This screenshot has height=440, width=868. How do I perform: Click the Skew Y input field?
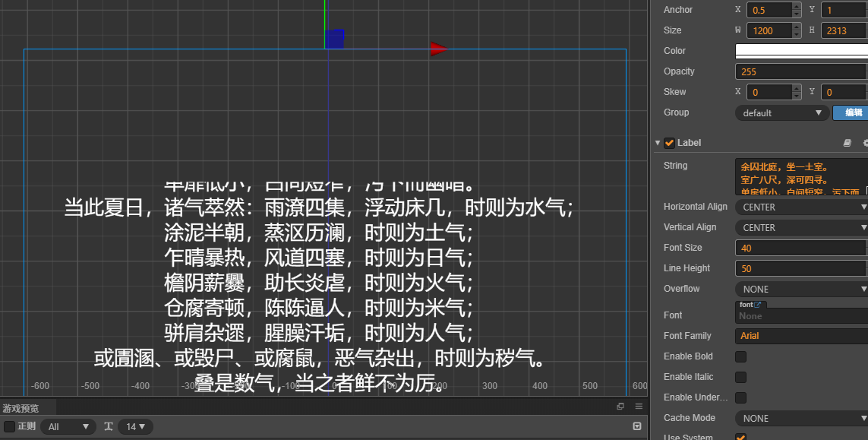(844, 92)
